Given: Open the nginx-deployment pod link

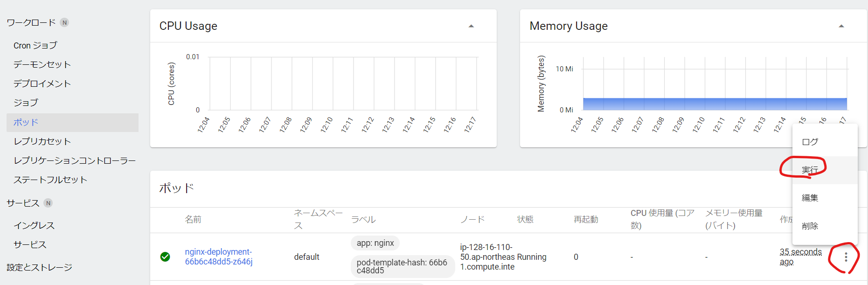Looking at the screenshot, I should click(x=218, y=257).
